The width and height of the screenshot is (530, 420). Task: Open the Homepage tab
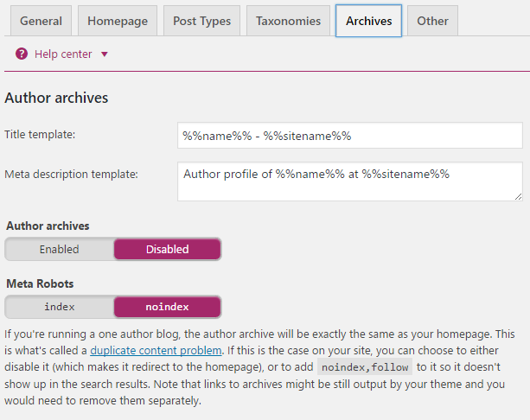(x=118, y=21)
